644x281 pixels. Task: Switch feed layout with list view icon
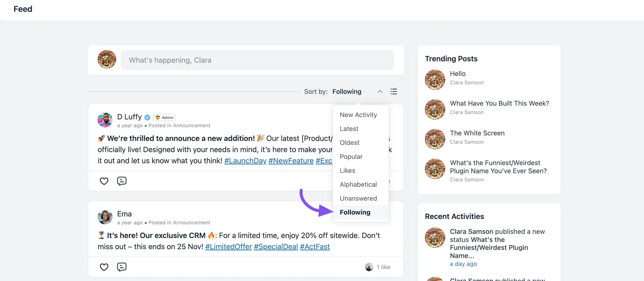coord(394,91)
